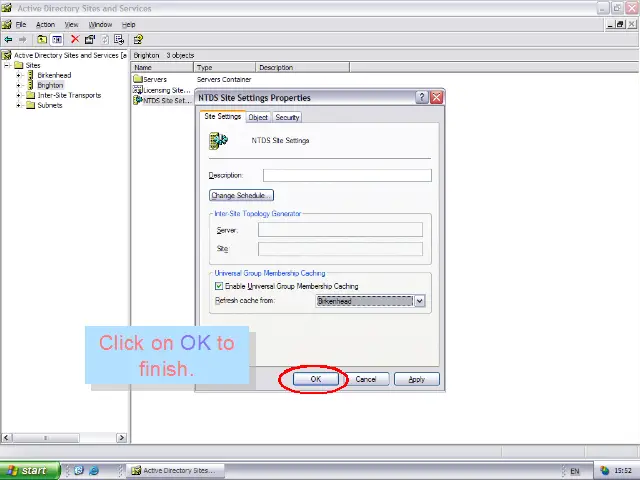Screen dimensions: 640x480
Task: Expand the Brighton site node
Action: coord(18,85)
